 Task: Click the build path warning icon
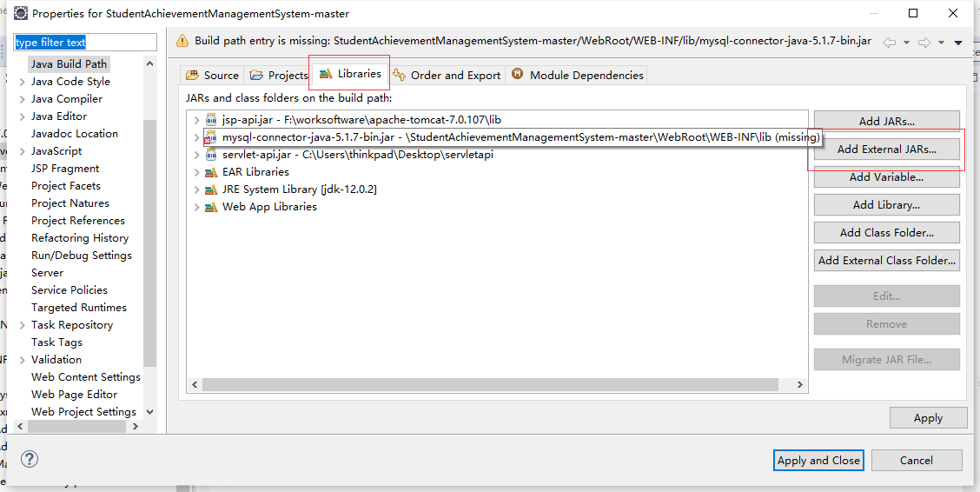(182, 41)
